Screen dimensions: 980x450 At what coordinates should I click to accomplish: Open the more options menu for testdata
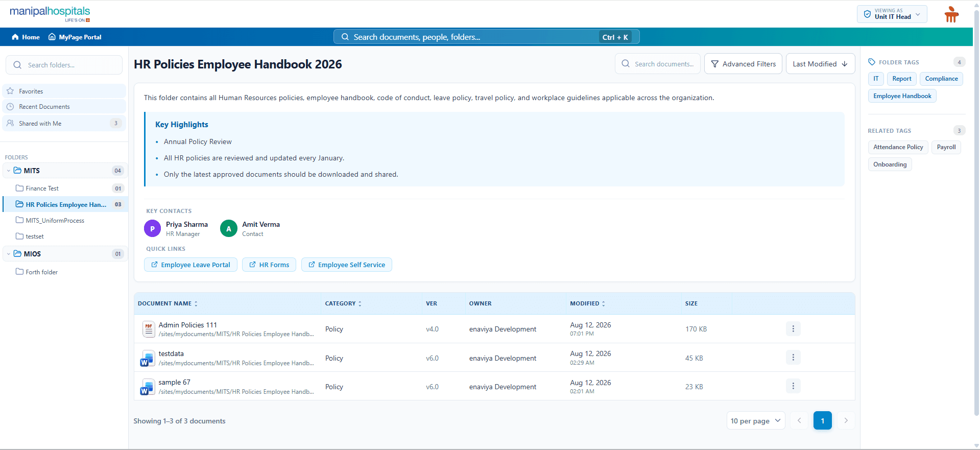(x=793, y=358)
